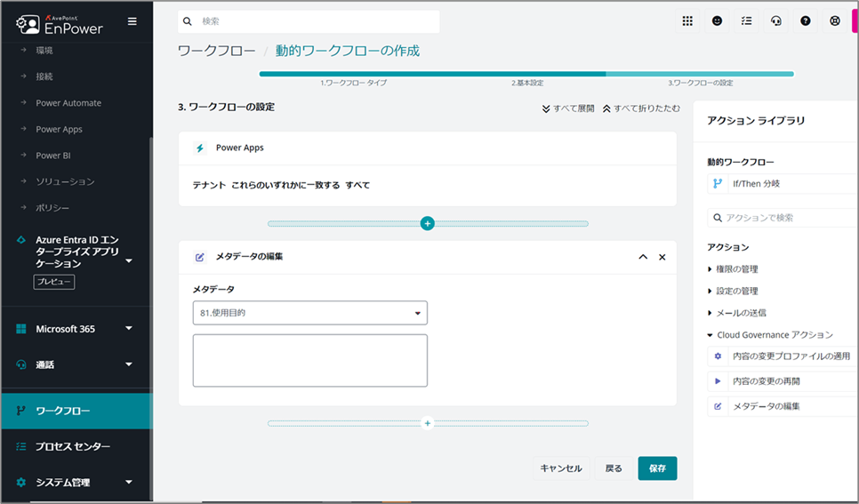Viewport: 859px width, 504px height.
Task: Click the edit icon of メタデータの編集 in the library
Action: 718,406
